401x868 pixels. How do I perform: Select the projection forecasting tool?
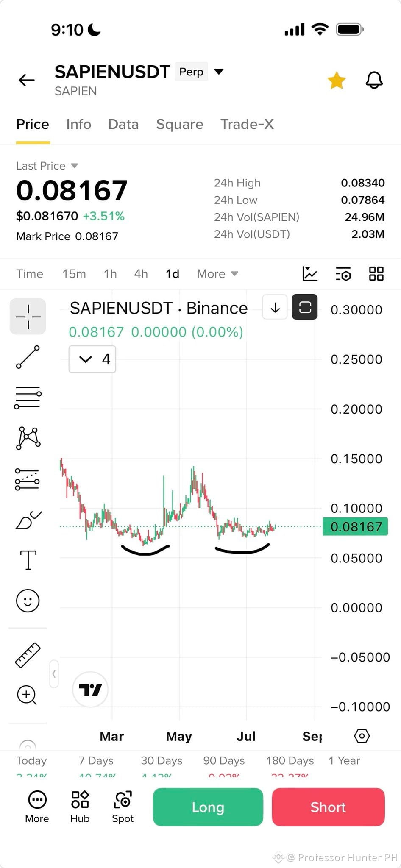pyautogui.click(x=28, y=479)
